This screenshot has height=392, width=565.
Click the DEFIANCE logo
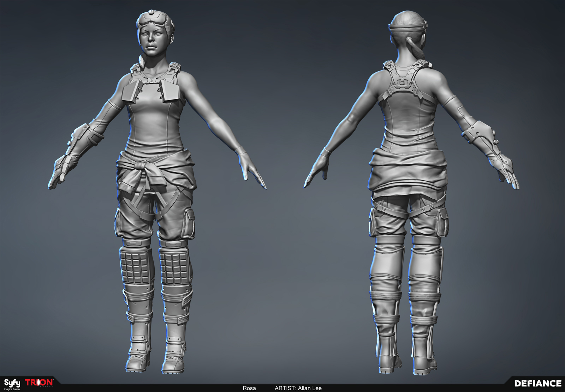click(538, 384)
